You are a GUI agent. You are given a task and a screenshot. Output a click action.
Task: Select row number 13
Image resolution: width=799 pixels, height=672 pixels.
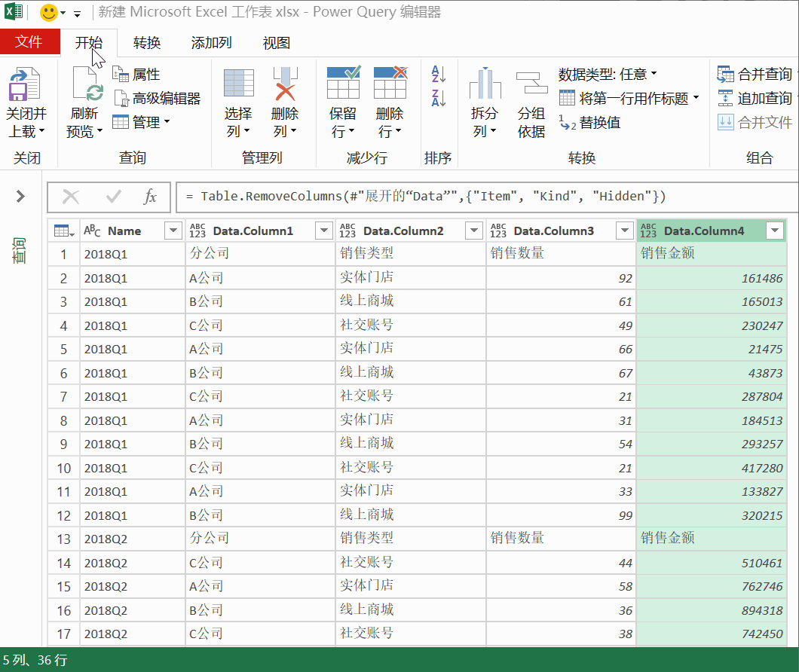pos(64,539)
